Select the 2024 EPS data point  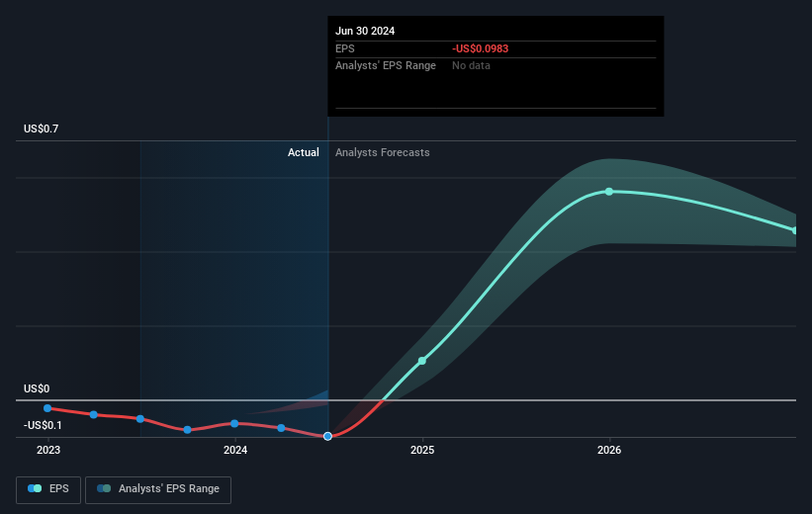click(234, 423)
